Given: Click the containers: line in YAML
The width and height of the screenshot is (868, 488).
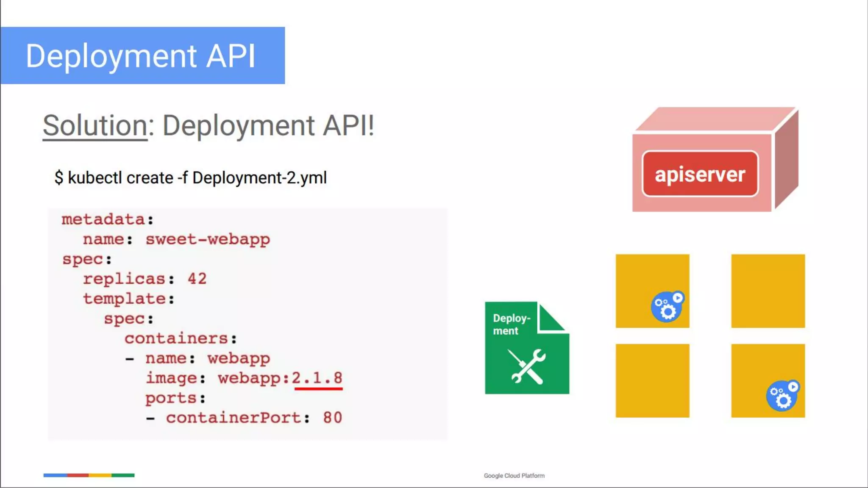Looking at the screenshot, I should click(180, 338).
